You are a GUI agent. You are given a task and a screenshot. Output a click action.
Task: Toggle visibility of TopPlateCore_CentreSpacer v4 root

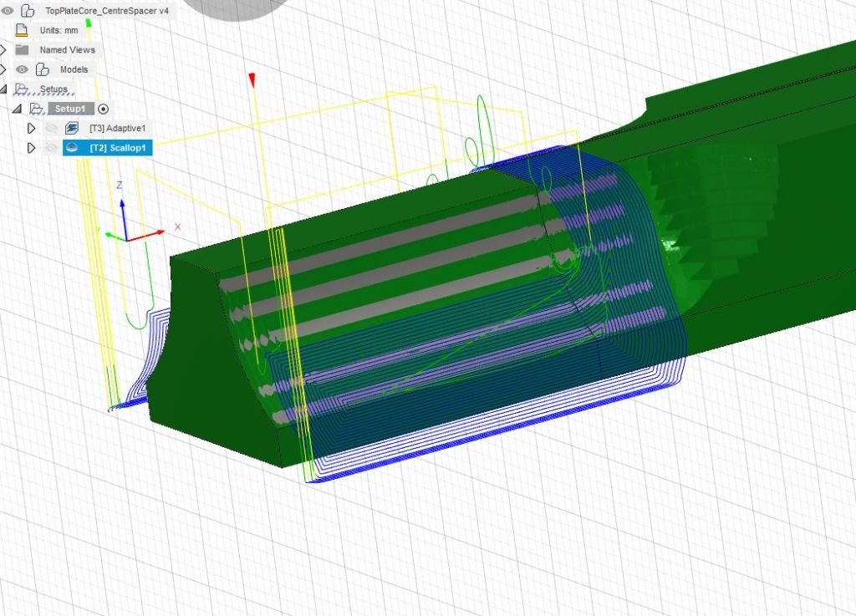coord(7,10)
